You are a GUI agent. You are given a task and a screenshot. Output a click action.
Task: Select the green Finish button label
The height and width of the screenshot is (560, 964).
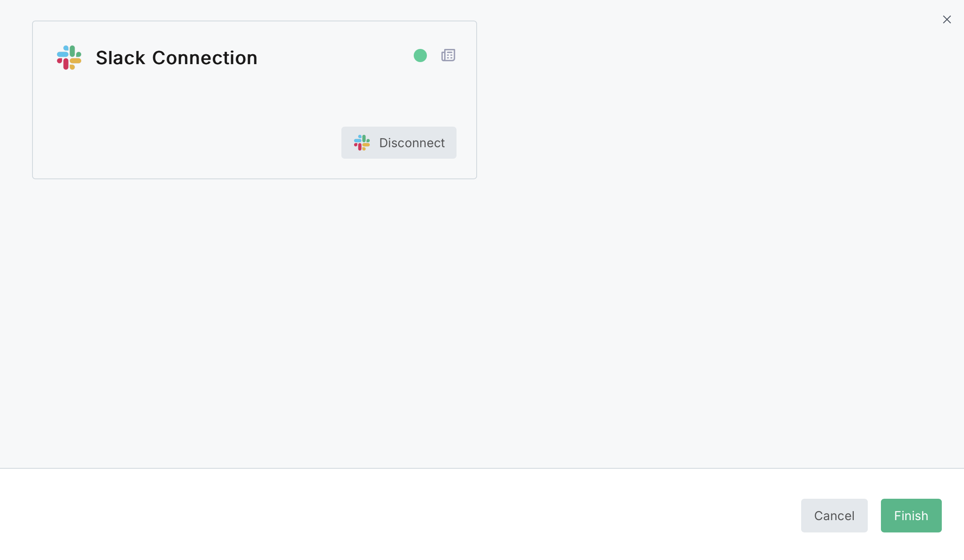tap(911, 516)
